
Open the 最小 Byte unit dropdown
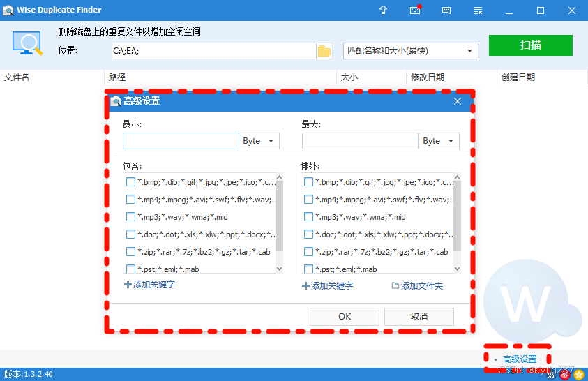259,141
